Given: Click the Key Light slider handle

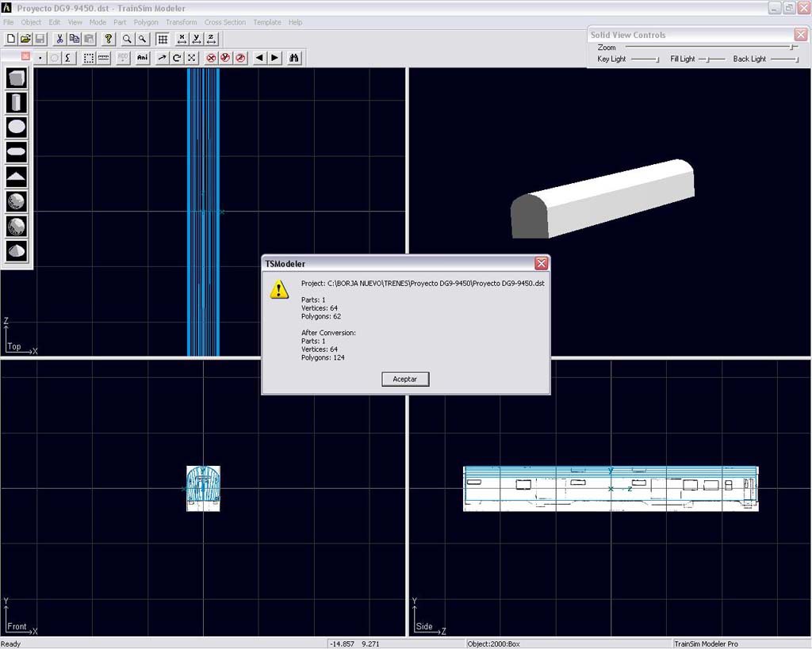Looking at the screenshot, I should tap(657, 59).
